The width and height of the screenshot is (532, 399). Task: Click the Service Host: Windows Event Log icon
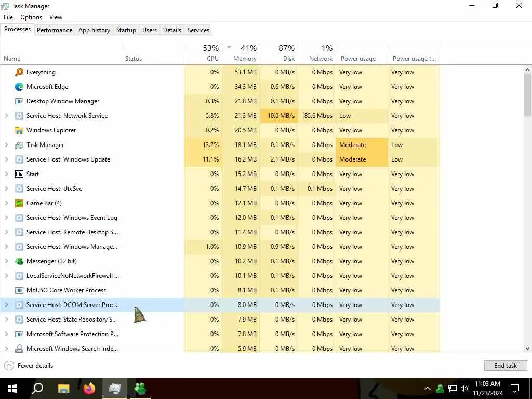(19, 218)
